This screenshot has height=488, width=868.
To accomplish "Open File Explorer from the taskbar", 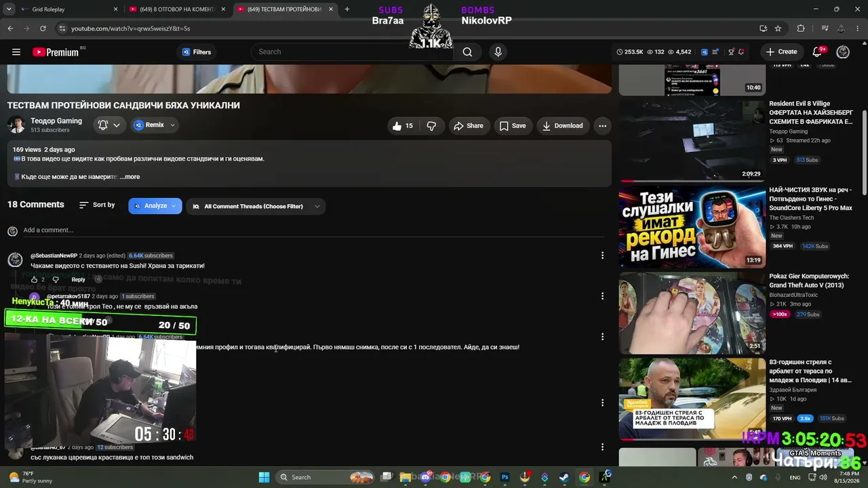I will (x=406, y=477).
